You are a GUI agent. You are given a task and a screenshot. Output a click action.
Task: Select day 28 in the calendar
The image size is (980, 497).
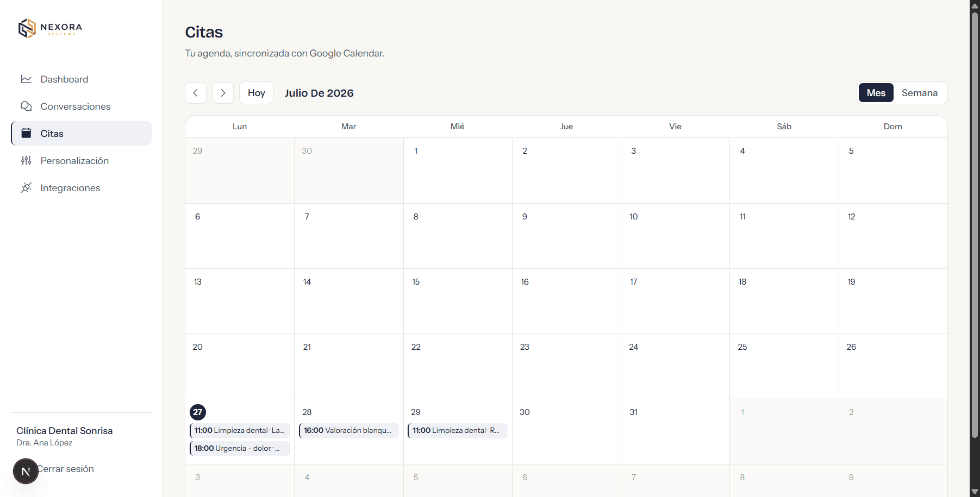(x=307, y=412)
